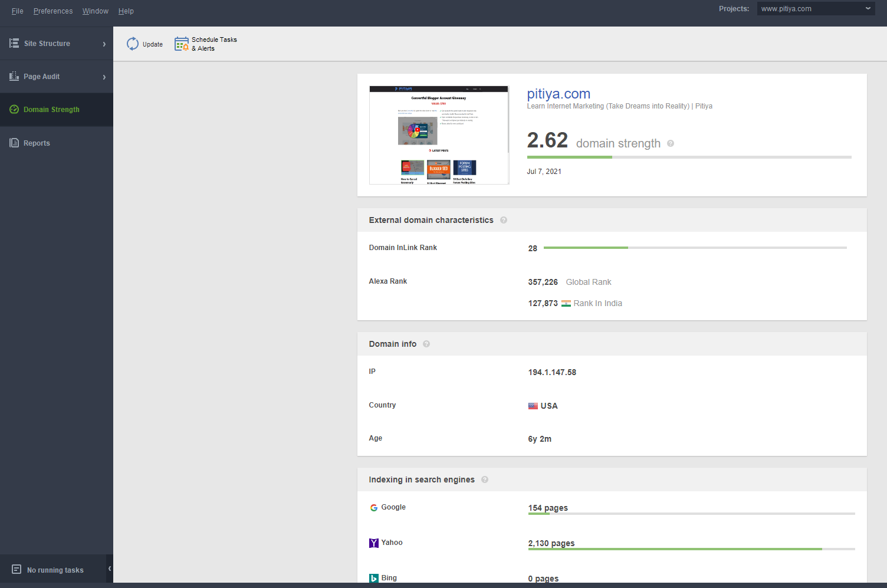Click the Site Structure sidebar icon
This screenshot has height=588, width=887.
pos(14,43)
